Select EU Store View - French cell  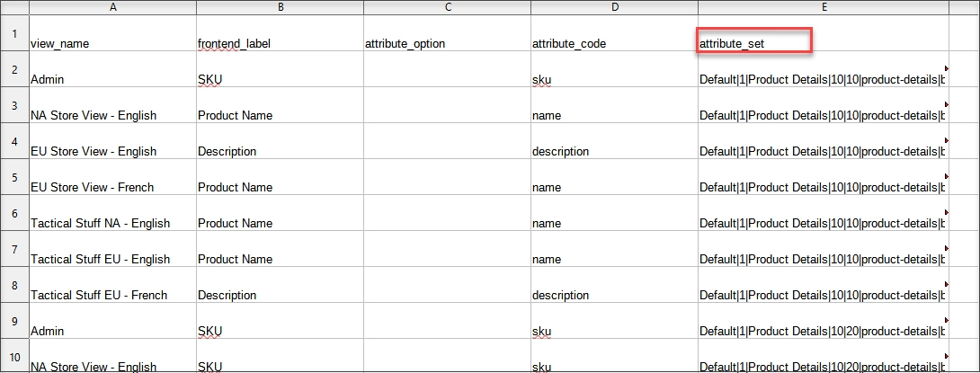(x=112, y=177)
